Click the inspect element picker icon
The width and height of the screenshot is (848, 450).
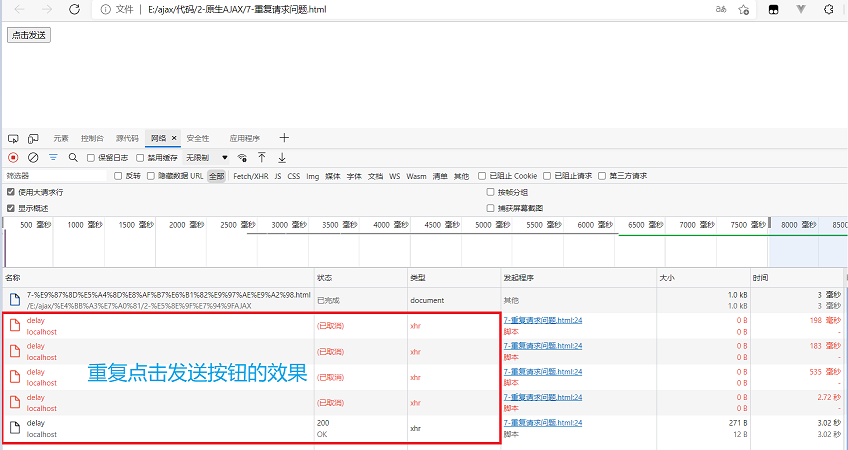(x=13, y=138)
